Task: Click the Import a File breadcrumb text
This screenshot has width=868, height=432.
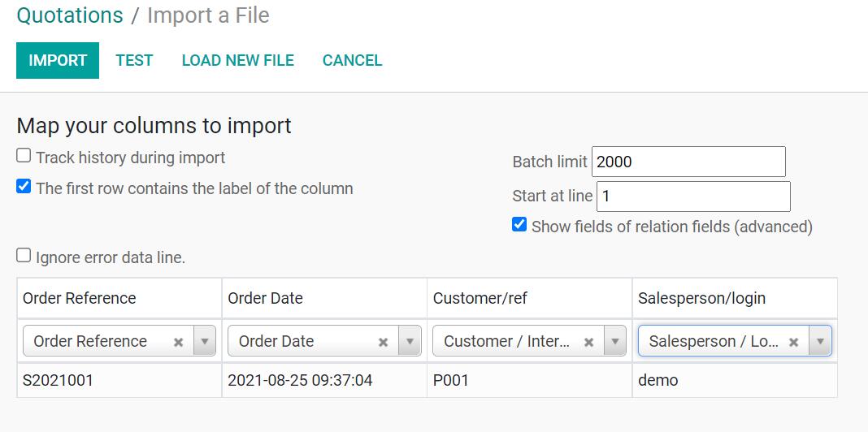Action: pos(208,15)
